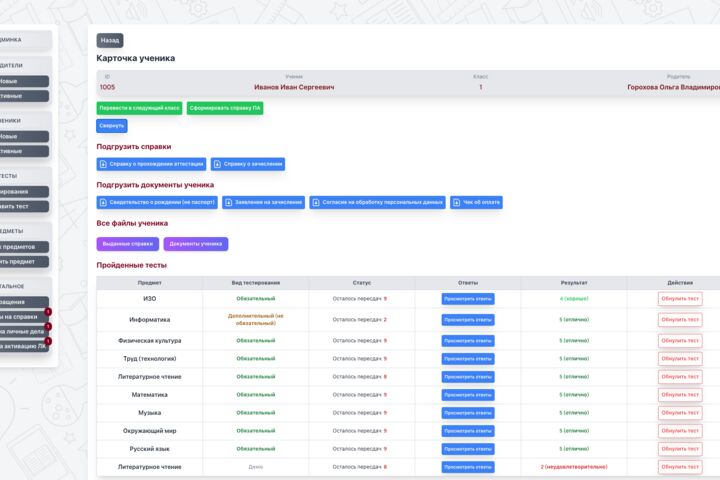
Task: Click Демо test type cell
Action: (x=256, y=467)
